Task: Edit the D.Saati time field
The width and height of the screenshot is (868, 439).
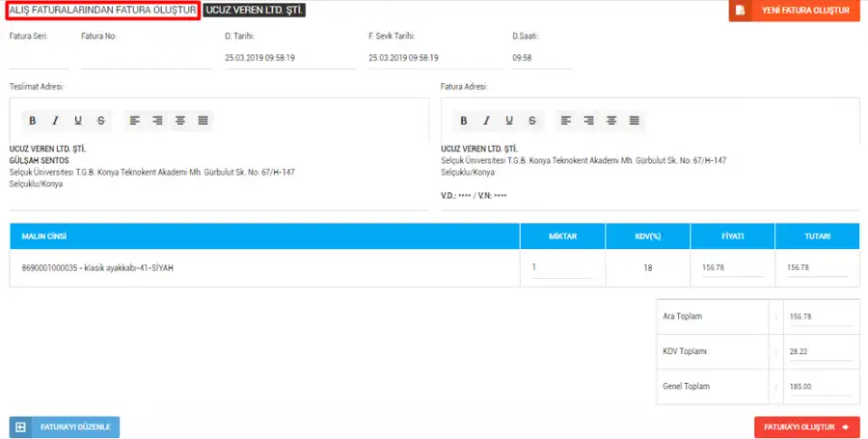Action: click(542, 58)
